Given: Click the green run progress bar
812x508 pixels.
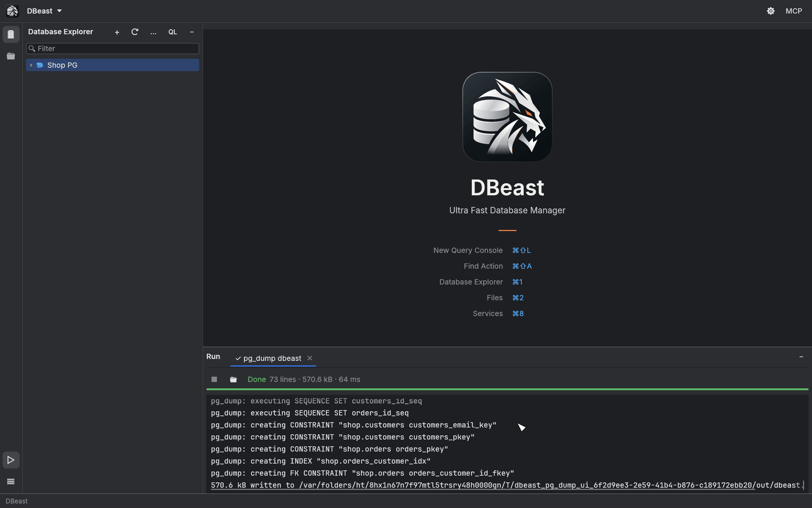Looking at the screenshot, I should (507, 389).
